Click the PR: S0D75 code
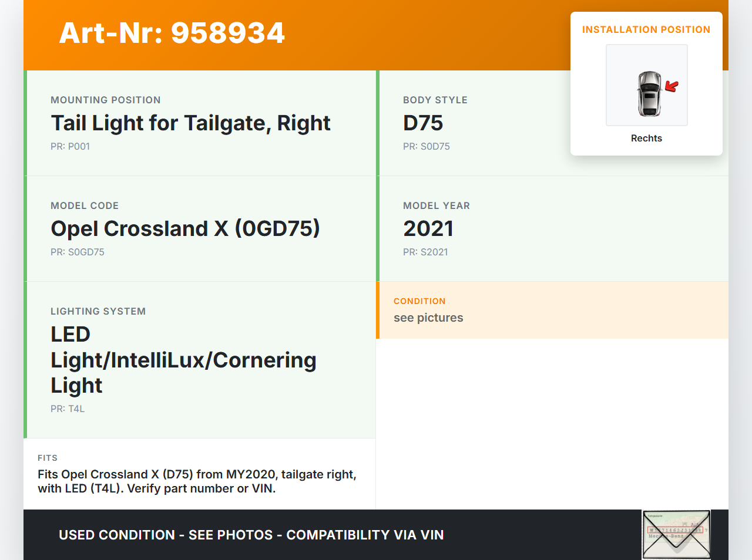 (426, 146)
